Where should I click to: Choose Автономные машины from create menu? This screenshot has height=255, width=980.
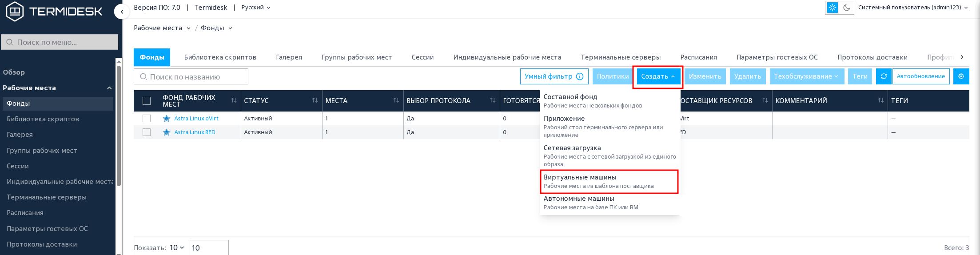click(x=610, y=203)
